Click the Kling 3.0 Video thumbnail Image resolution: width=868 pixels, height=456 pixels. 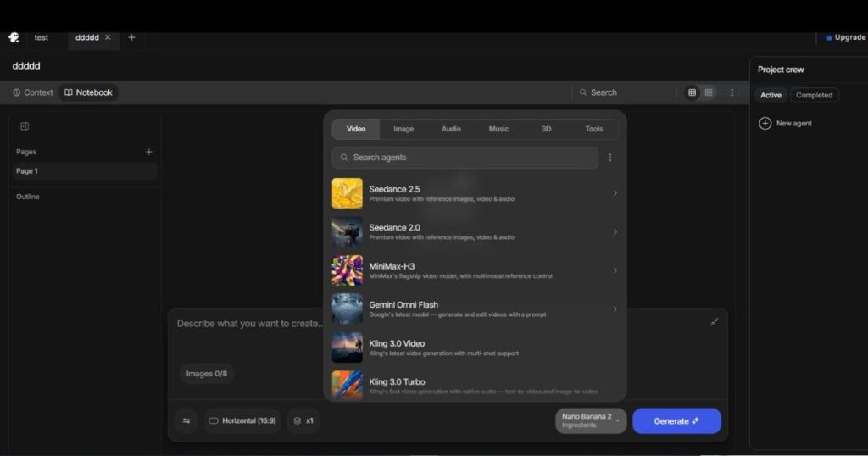click(x=347, y=348)
